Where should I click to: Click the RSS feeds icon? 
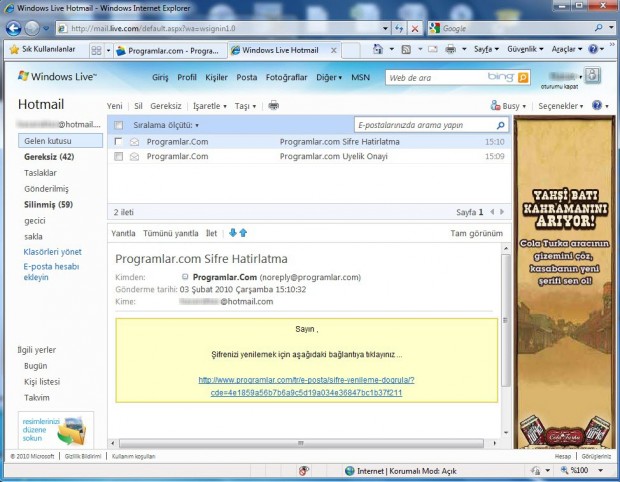click(x=406, y=49)
